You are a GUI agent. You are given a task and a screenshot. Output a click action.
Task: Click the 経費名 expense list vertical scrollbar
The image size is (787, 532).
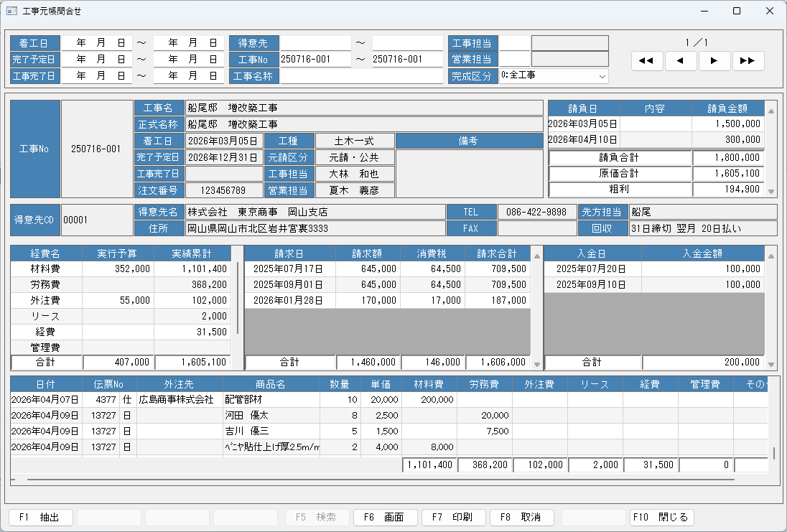click(x=238, y=298)
